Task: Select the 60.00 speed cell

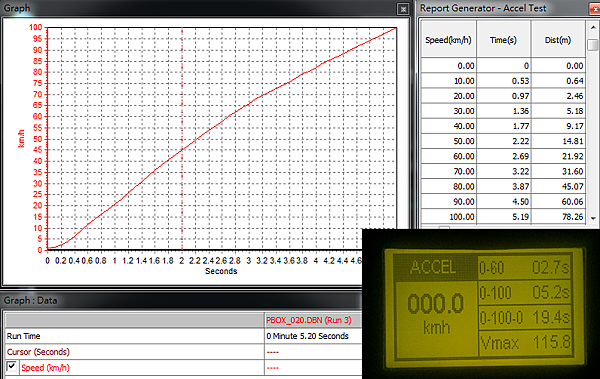Action: pyautogui.click(x=448, y=156)
